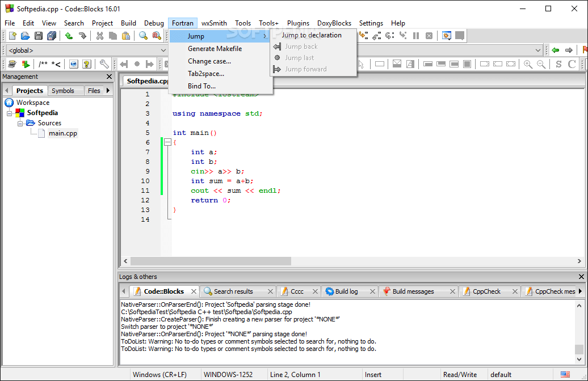Open the function list dropdown arrow

(537, 50)
